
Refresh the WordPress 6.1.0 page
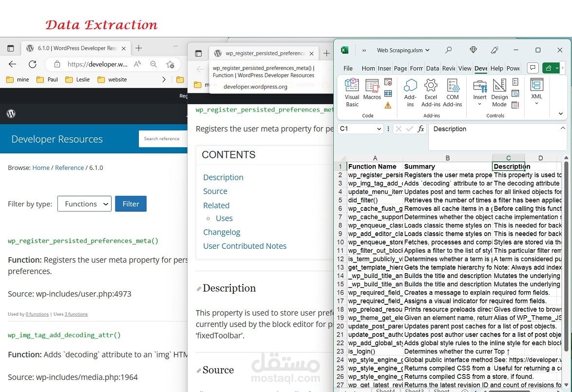tap(33, 64)
